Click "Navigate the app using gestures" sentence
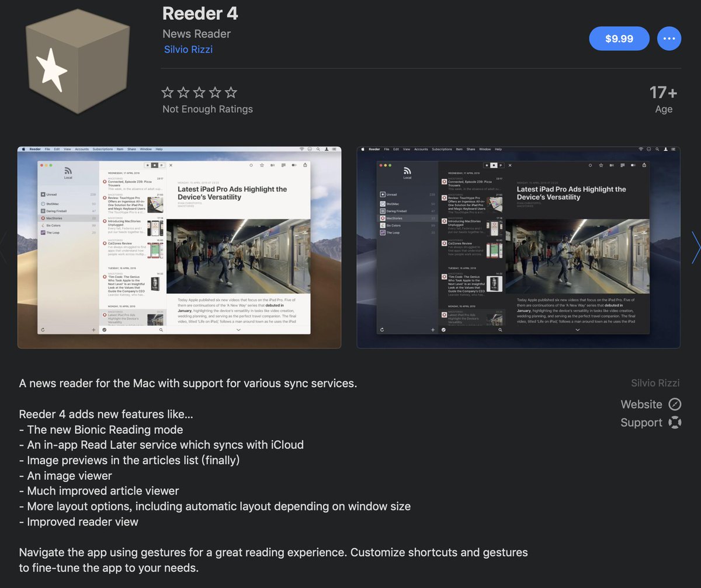 tap(273, 559)
